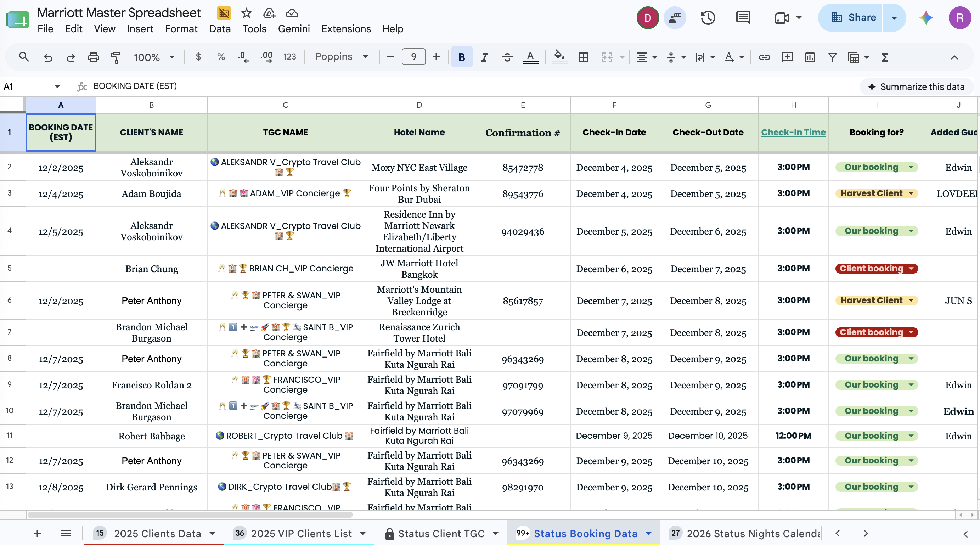Open text color picker
Image resolution: width=980 pixels, height=545 pixels.
530,57
